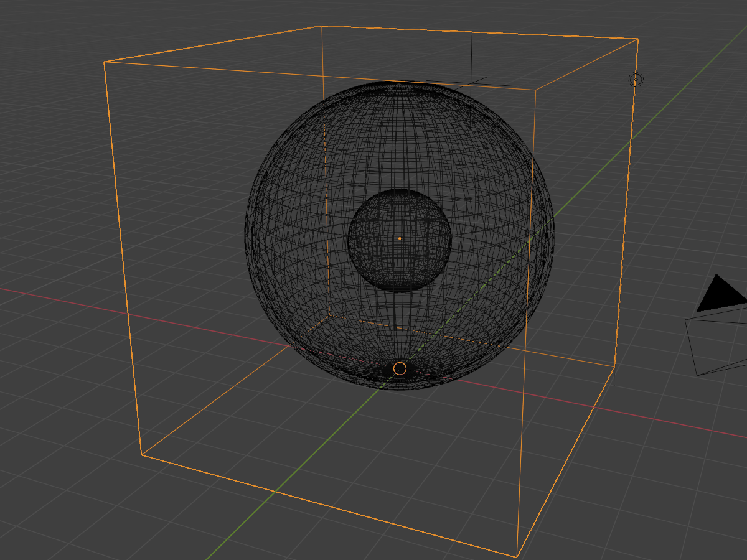Click the cube's bottom front-left orange edge
The width and height of the screenshot is (747, 560).
click(x=329, y=506)
